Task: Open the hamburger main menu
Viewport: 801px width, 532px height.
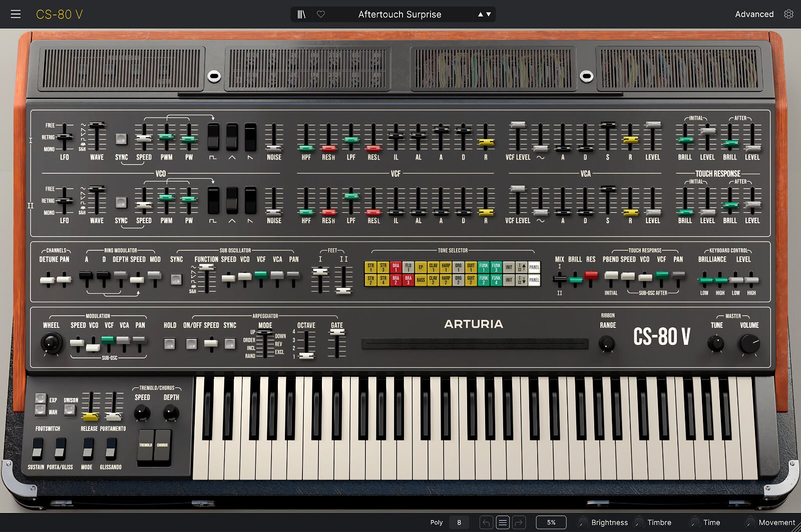Action: [16, 14]
